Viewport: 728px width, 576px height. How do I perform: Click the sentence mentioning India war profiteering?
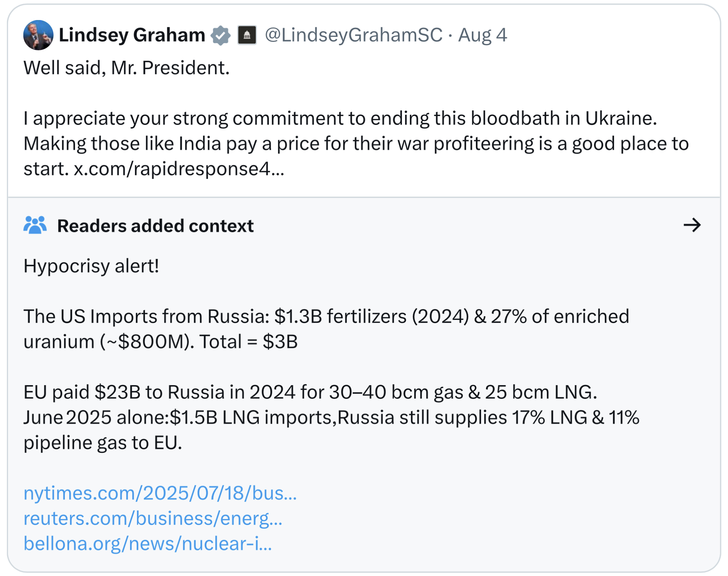click(x=356, y=144)
